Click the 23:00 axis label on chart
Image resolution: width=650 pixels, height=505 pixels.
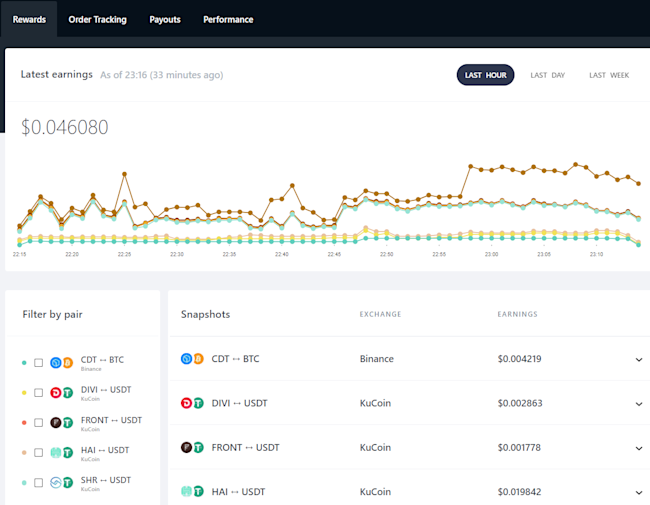click(x=492, y=254)
